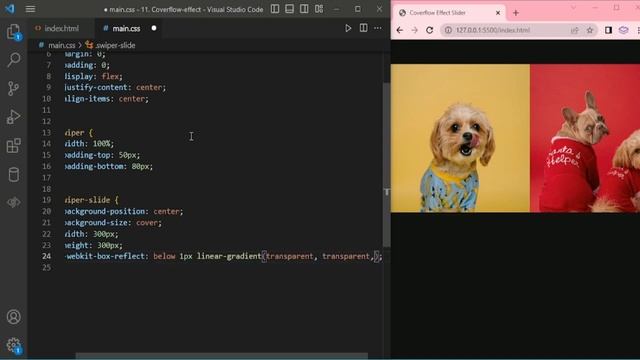
Task: Click the share icon in address bar
Action: click(575, 30)
